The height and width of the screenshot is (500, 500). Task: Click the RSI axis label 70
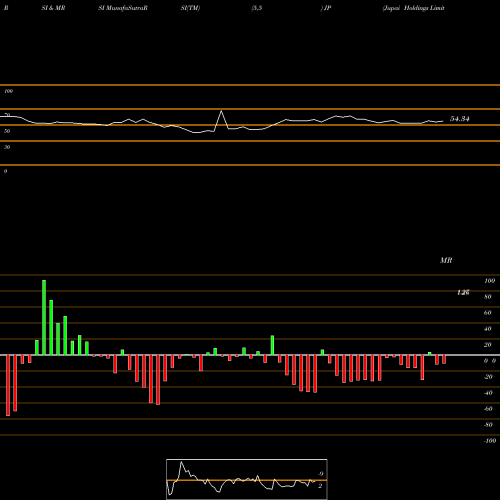(7, 115)
